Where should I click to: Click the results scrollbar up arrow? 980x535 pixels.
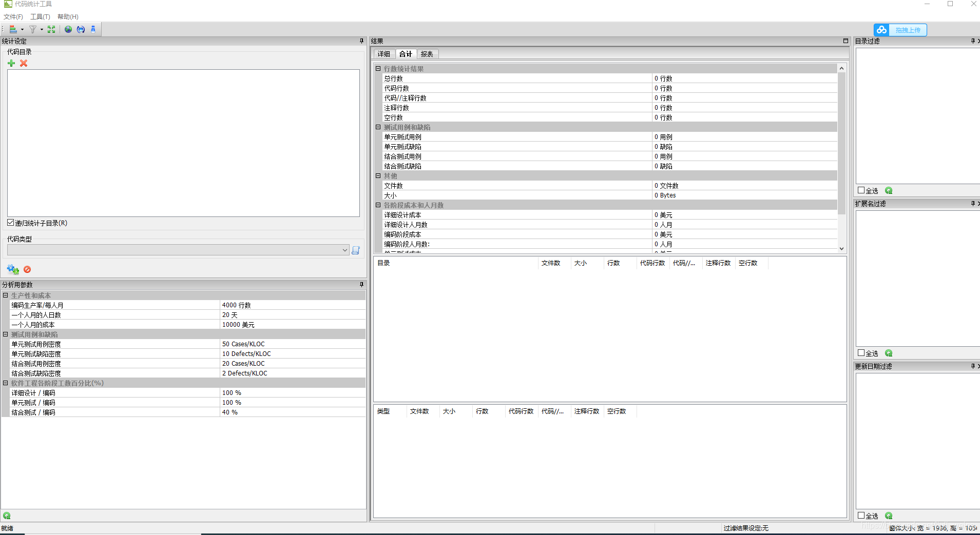[x=841, y=68]
